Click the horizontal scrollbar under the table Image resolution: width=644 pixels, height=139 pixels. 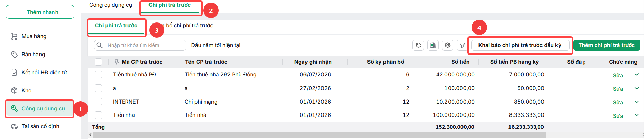(319, 135)
